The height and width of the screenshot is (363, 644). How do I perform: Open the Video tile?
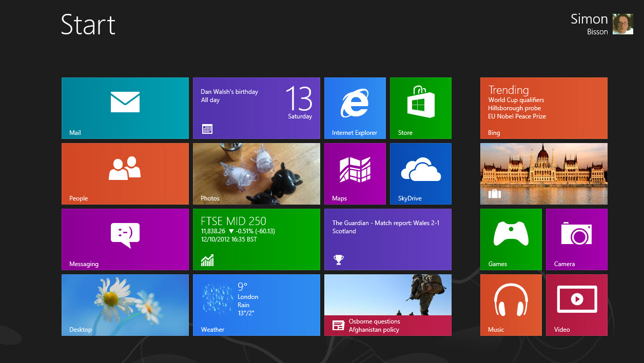click(577, 305)
